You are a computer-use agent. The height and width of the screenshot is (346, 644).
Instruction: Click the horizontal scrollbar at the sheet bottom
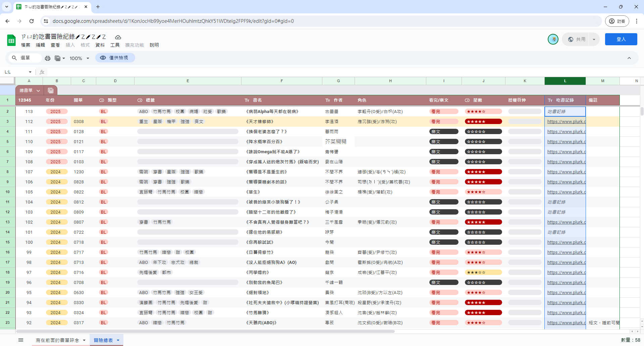[x=205, y=332]
